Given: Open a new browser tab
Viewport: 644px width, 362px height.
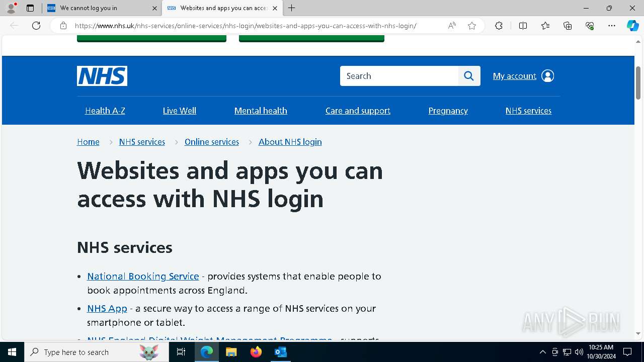Looking at the screenshot, I should (292, 8).
